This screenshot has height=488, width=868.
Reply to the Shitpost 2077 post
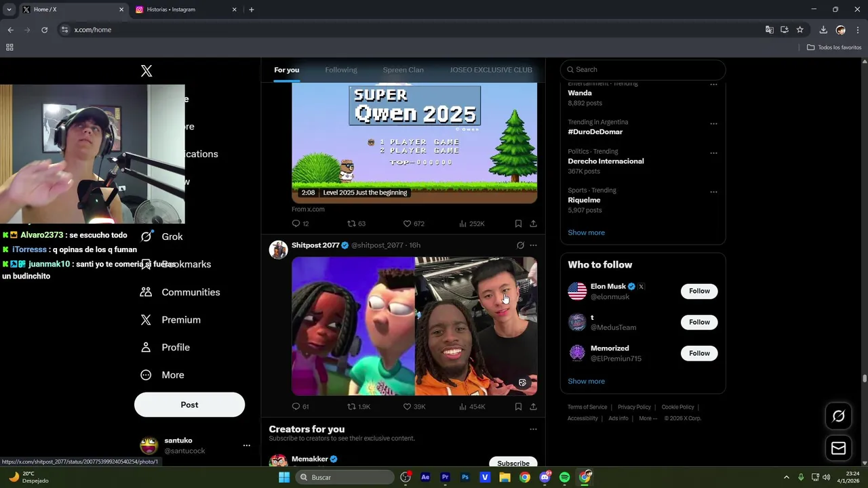[x=300, y=407]
